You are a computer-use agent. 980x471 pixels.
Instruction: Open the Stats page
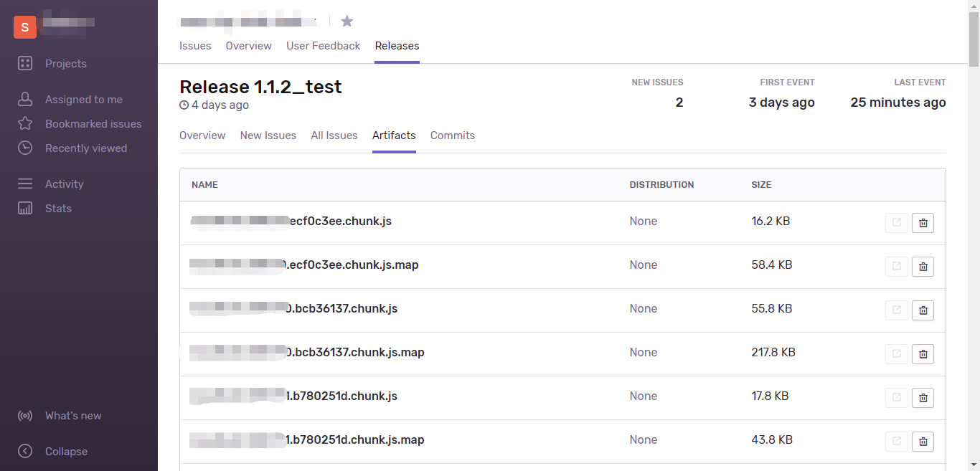(58, 209)
